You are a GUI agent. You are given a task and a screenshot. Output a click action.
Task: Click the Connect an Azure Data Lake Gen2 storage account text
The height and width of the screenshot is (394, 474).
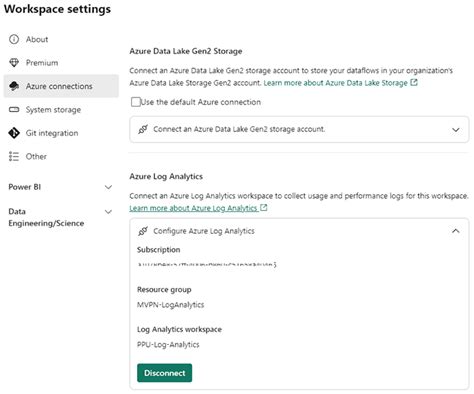coord(239,129)
